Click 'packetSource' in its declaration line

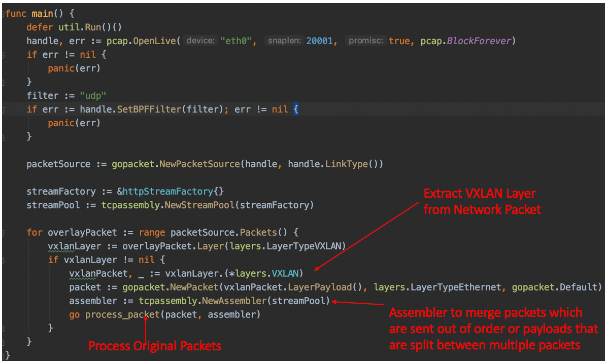click(58, 164)
